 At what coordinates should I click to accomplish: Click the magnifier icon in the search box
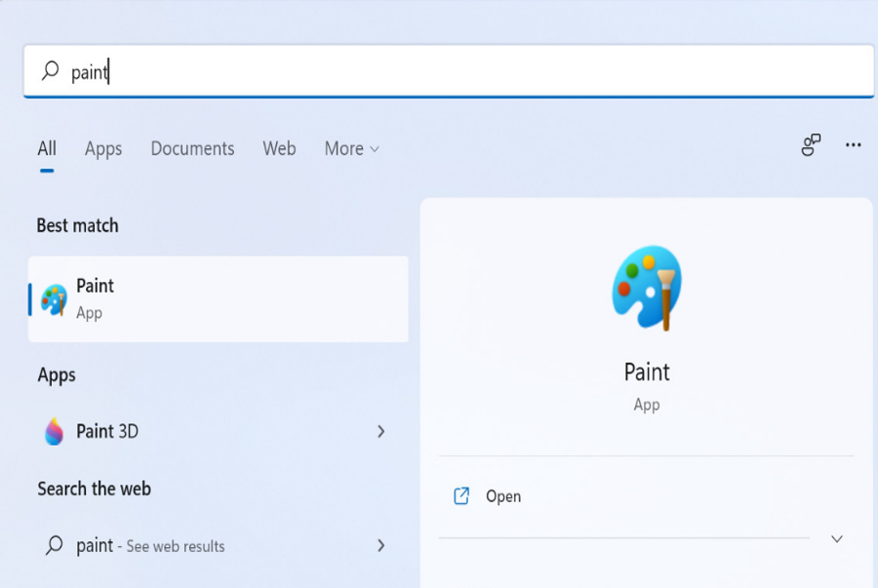[x=50, y=71]
